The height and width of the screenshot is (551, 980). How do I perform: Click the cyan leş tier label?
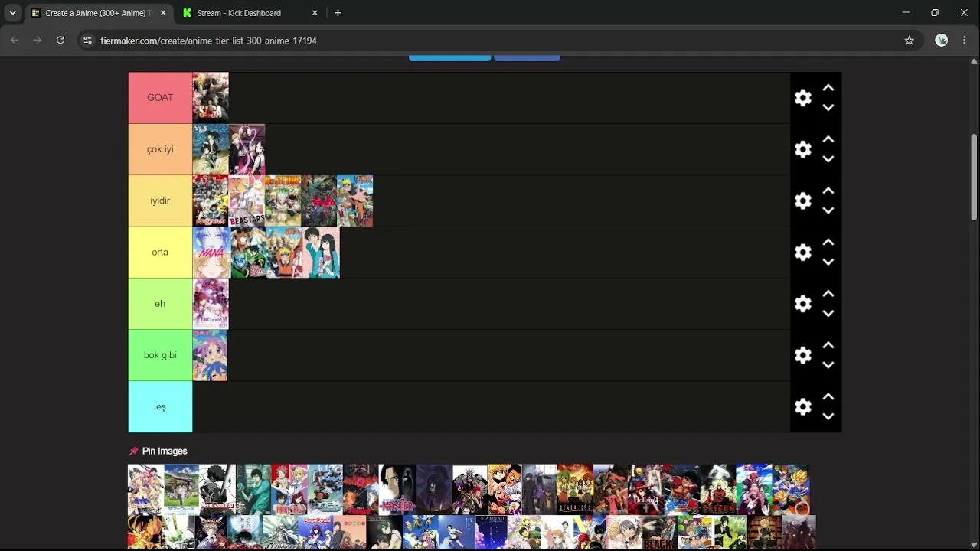click(x=160, y=406)
